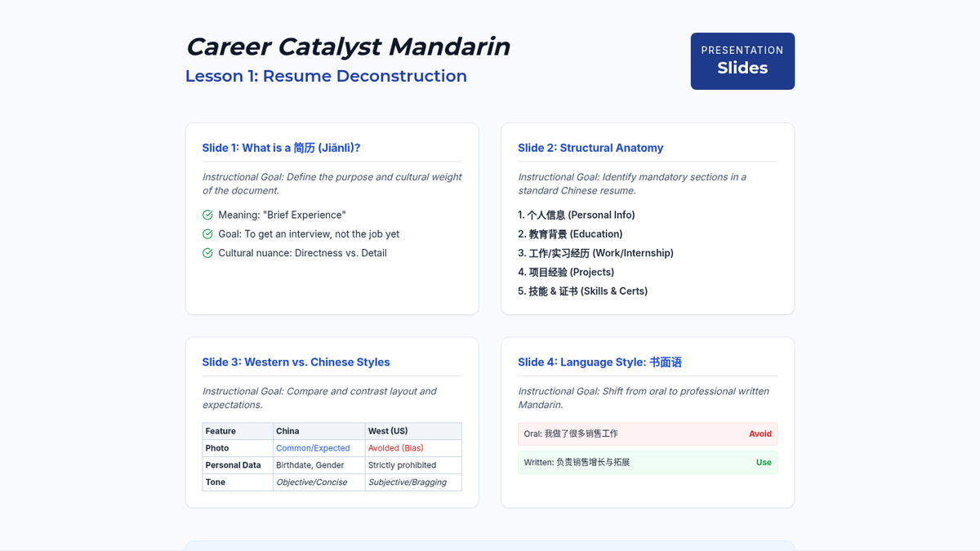
Task: Click Slide 3: Western vs. Chinese Styles heading
Action: point(296,362)
